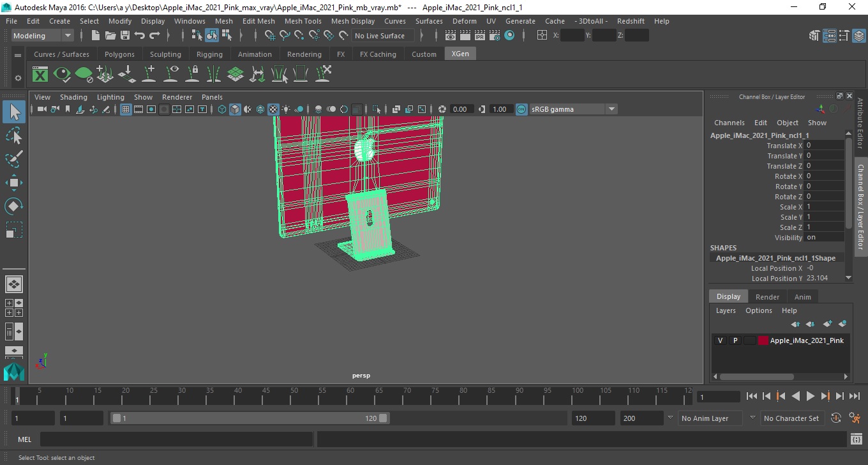The height and width of the screenshot is (465, 868).
Task: Toggle Select by component type icon
Action: (227, 36)
